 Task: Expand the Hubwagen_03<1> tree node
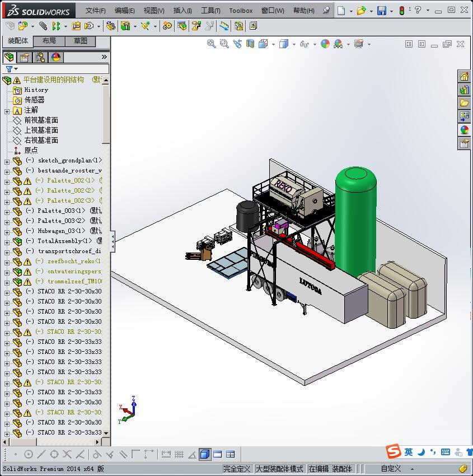[7, 232]
